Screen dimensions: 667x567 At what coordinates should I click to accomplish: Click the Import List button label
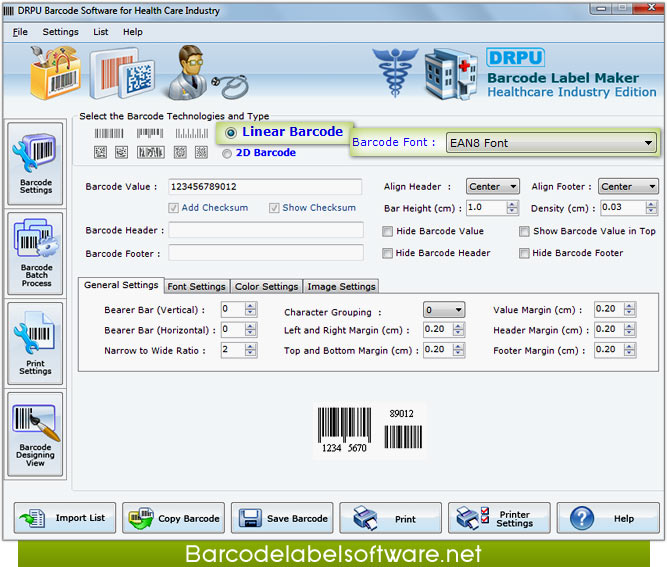coord(80,518)
